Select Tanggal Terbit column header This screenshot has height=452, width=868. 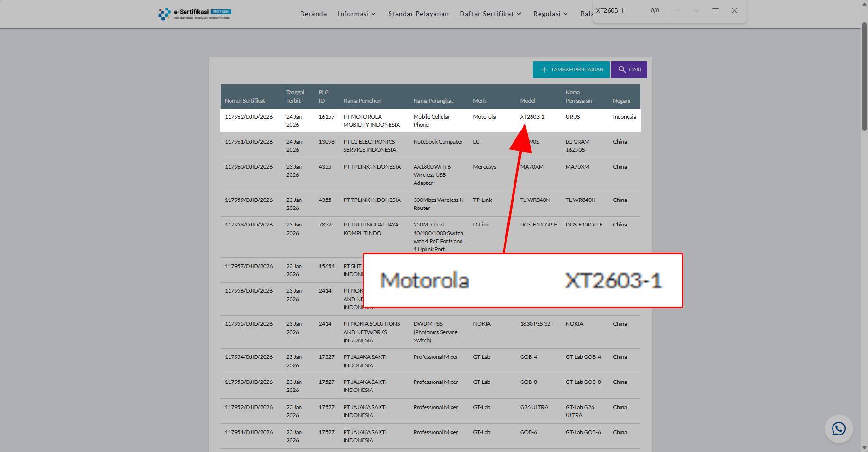tap(295, 96)
